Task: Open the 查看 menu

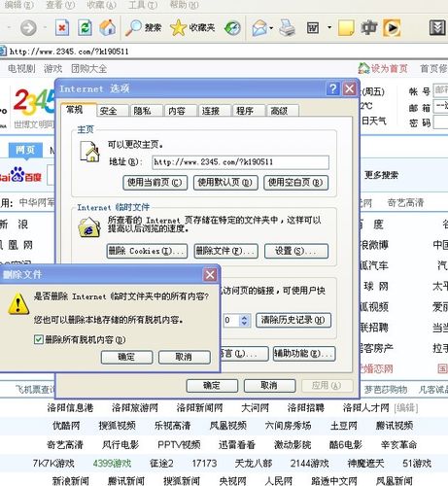Action: tap(60, 5)
